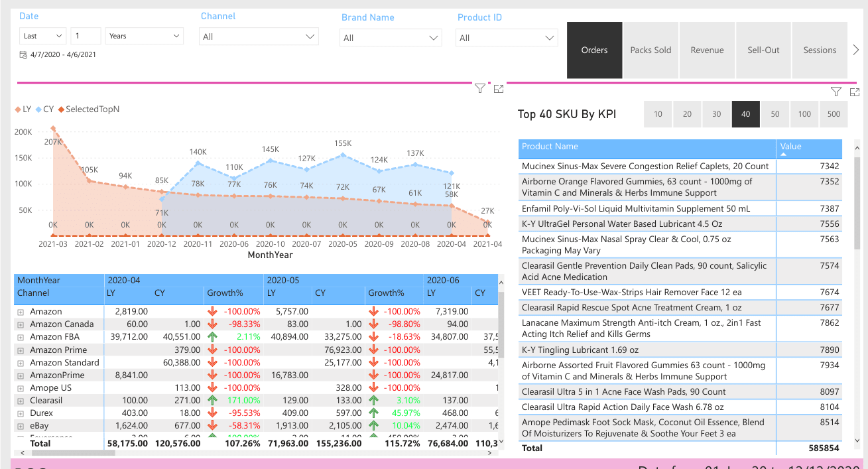Choose Top 30 SKU button
The height and width of the screenshot is (469, 868).
(x=716, y=114)
